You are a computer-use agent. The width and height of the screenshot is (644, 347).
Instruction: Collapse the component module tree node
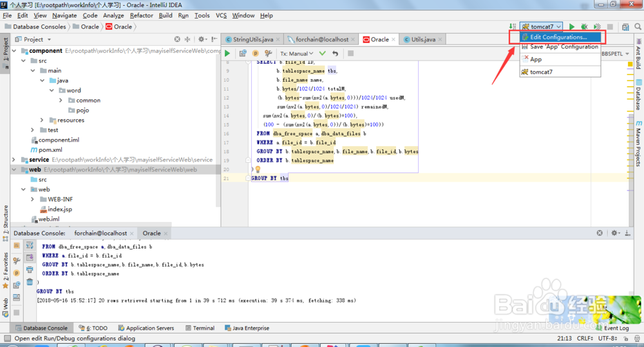tap(14, 51)
